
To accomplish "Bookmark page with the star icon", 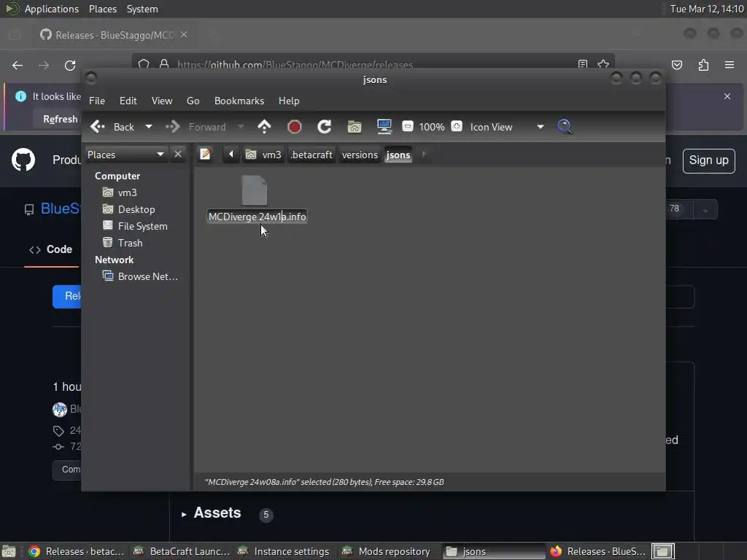I will point(603,64).
